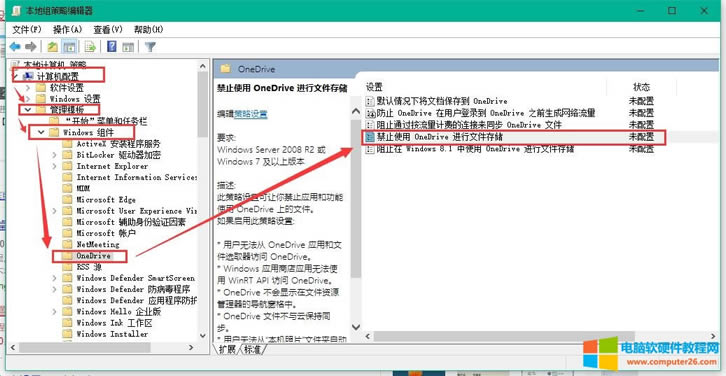
Task: Click the policy icon for 防止 OneDrive 在用户登录 row
Action: [370, 113]
